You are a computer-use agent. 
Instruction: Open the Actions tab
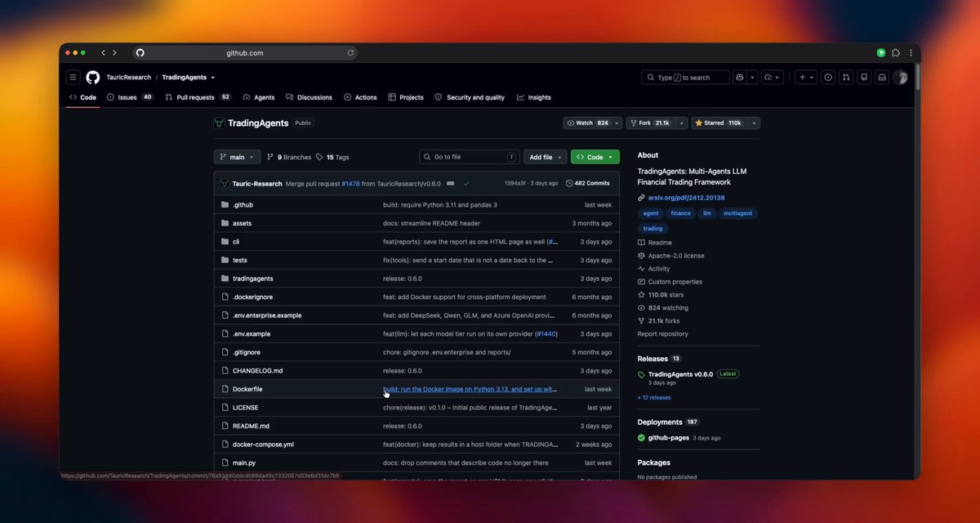click(360, 97)
